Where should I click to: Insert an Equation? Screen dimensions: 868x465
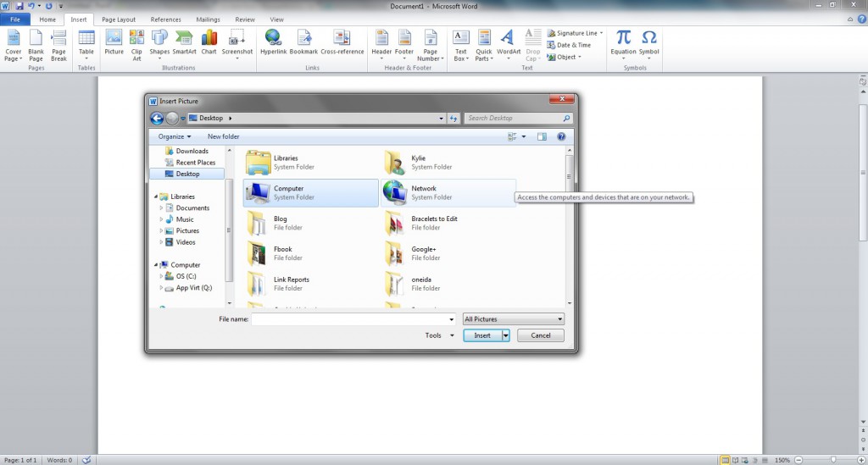[x=623, y=46]
